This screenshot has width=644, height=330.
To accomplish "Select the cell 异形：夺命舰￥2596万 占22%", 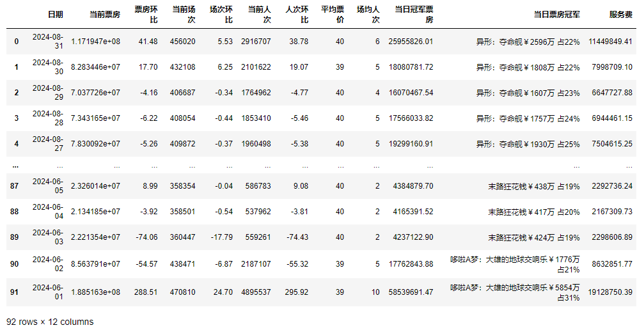I will (x=528, y=42).
